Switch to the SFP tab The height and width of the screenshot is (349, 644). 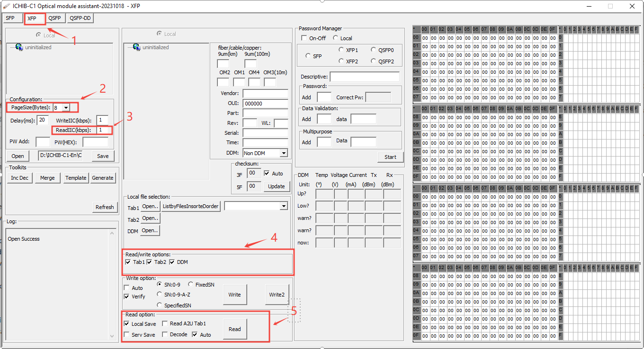[x=11, y=17]
